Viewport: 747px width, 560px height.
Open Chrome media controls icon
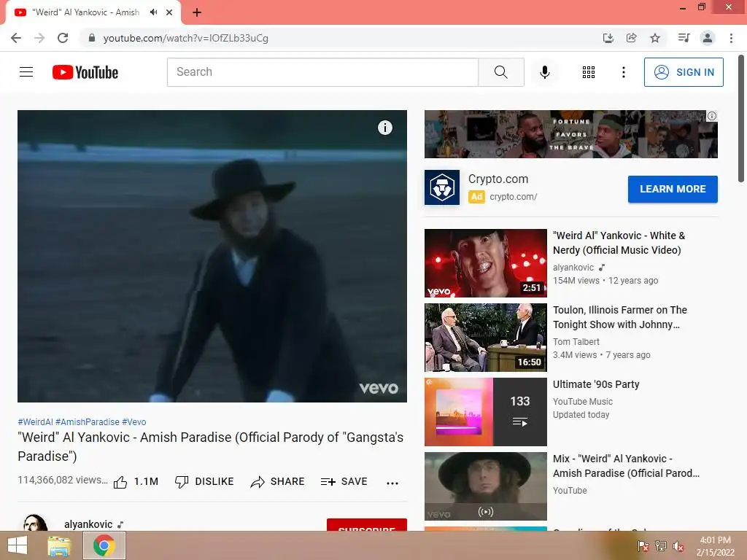pos(684,38)
